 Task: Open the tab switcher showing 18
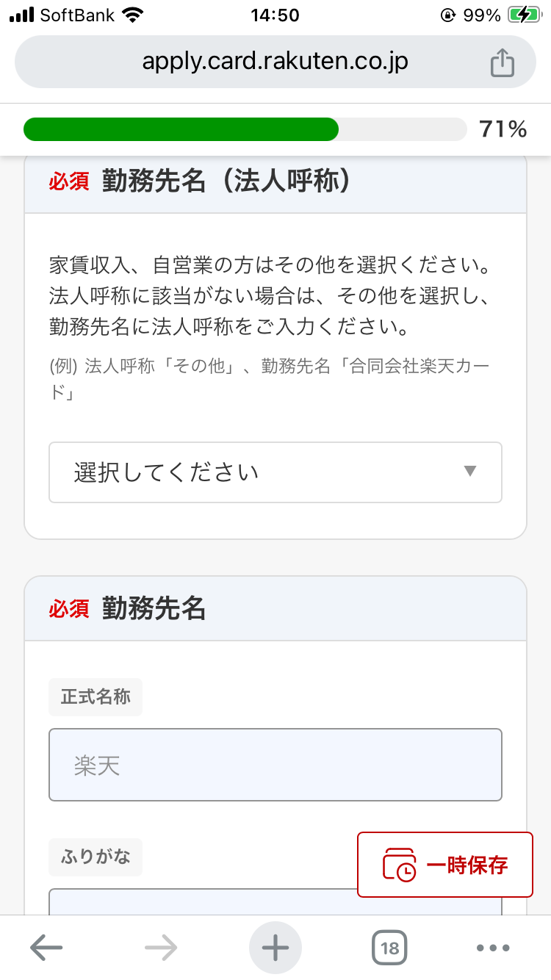389,948
